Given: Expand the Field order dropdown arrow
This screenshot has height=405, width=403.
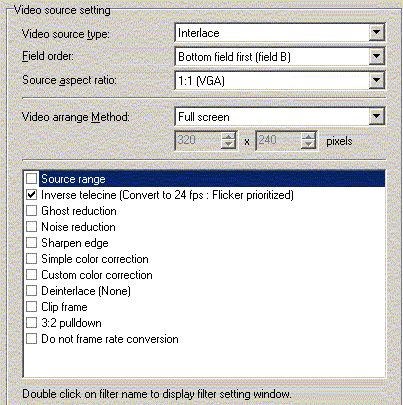Looking at the screenshot, I should 376,56.
